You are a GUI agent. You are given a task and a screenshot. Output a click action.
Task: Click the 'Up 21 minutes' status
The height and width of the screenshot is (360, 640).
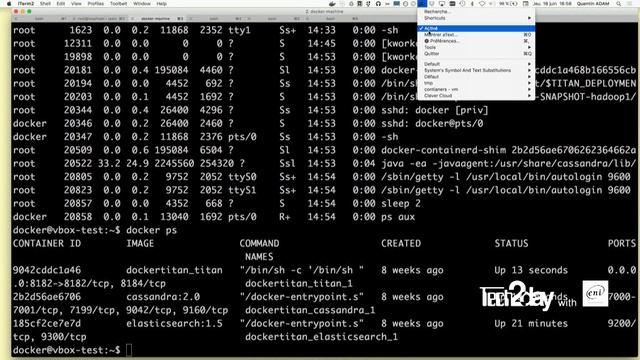(x=531, y=324)
